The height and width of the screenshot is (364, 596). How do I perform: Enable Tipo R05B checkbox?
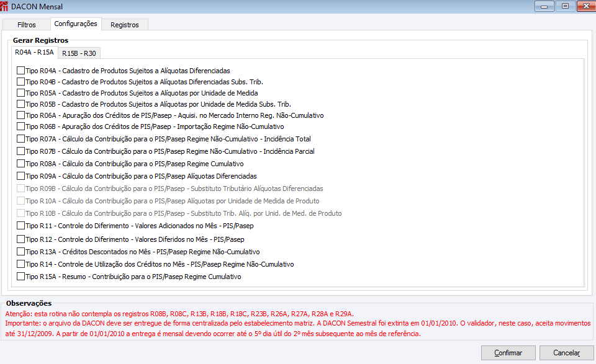tap(21, 104)
